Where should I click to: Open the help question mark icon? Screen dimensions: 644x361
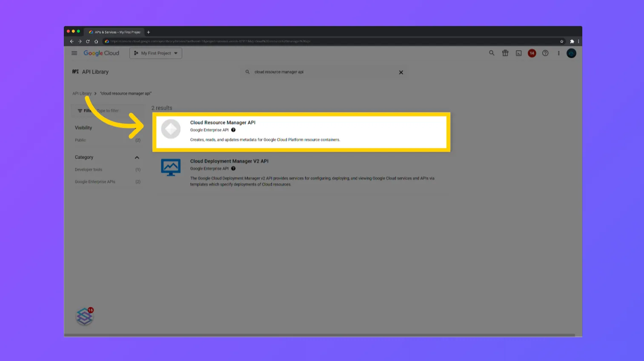pyautogui.click(x=545, y=53)
